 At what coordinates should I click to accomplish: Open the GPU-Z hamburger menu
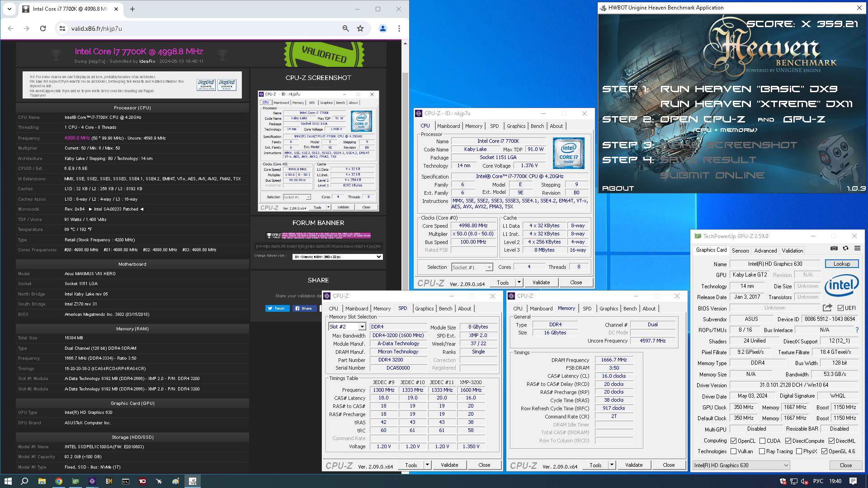(857, 248)
